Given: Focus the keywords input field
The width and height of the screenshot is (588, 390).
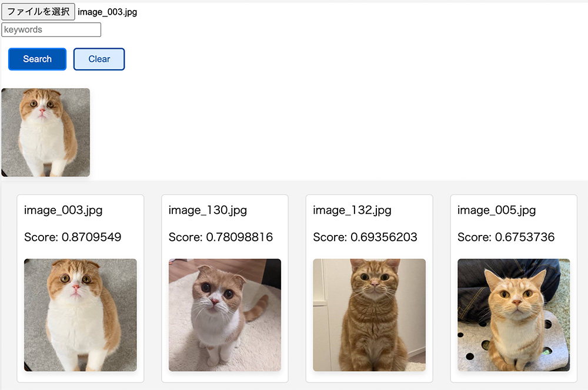Looking at the screenshot, I should [x=51, y=29].
